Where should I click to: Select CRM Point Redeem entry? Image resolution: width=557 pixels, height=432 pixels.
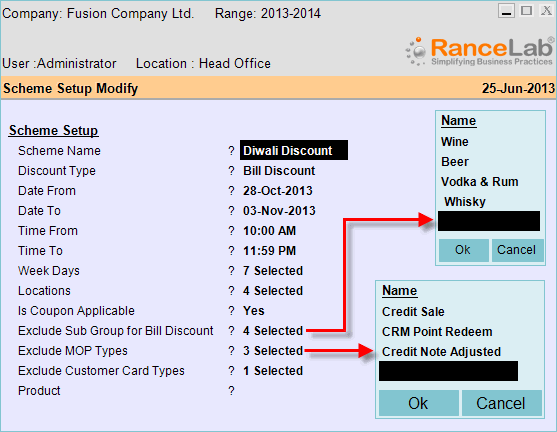point(437,332)
